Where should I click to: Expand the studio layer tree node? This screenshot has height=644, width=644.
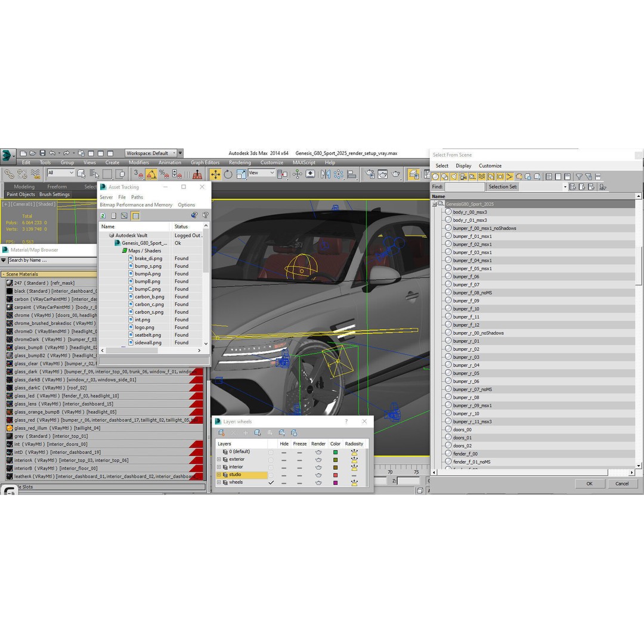[x=219, y=475]
